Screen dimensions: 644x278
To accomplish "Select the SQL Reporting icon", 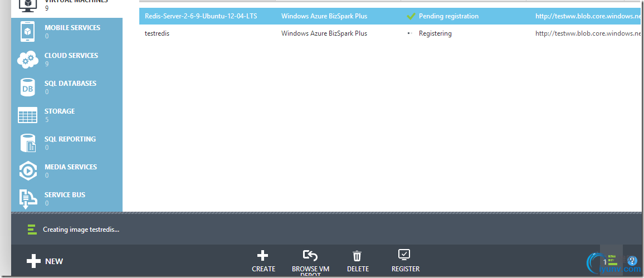I will tap(28, 143).
